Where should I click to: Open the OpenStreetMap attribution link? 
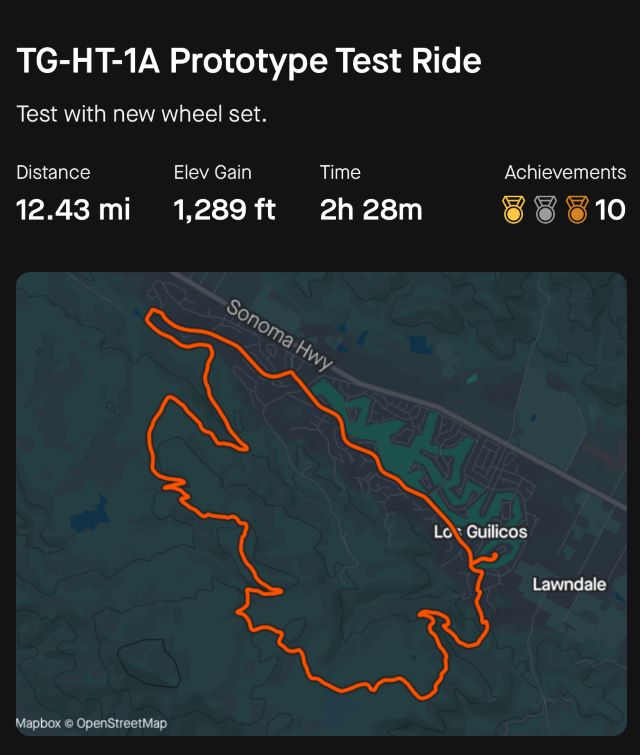122,723
